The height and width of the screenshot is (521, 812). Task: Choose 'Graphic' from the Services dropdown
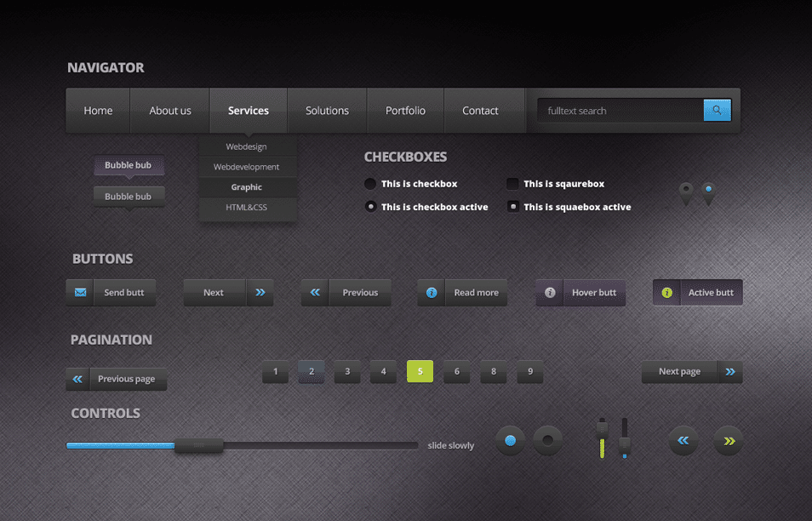(x=247, y=186)
